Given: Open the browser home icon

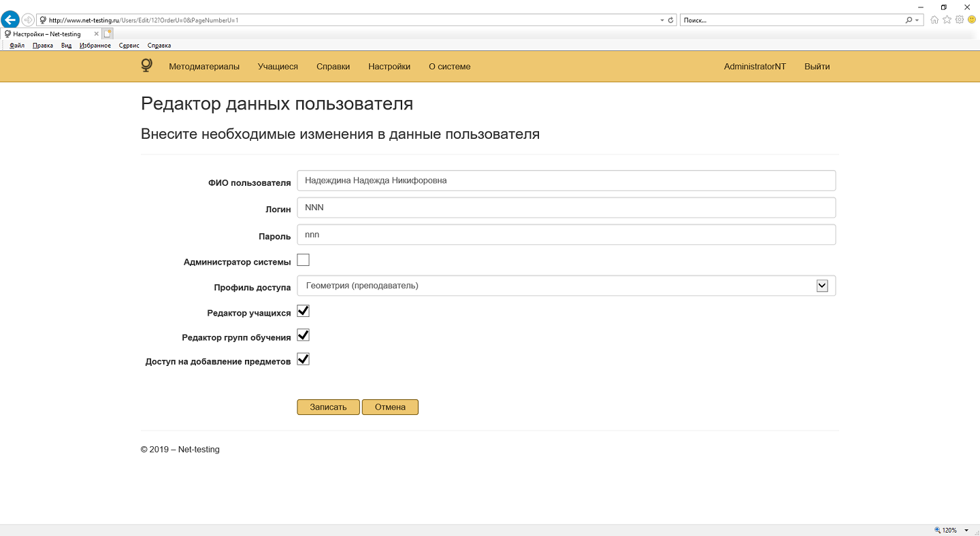Looking at the screenshot, I should click(934, 20).
